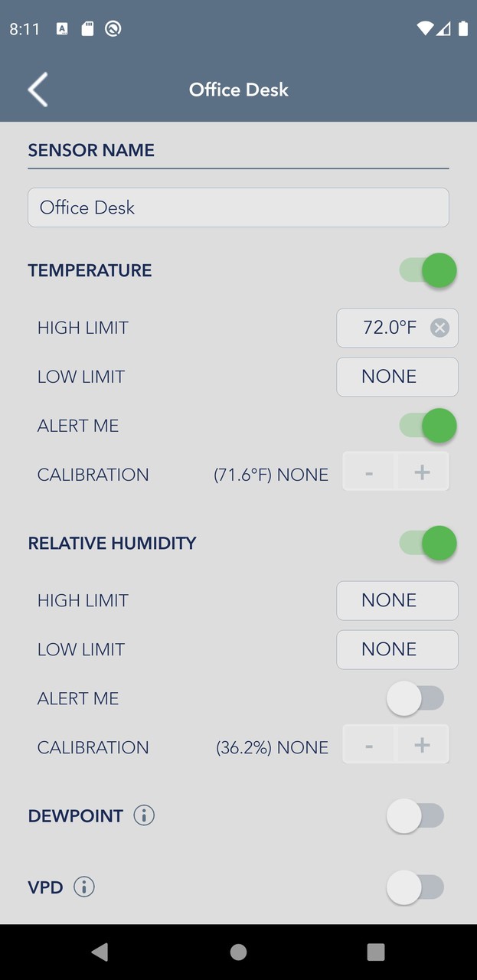Disable the Temperature monitoring toggle
This screenshot has height=980, width=477.
[427, 270]
